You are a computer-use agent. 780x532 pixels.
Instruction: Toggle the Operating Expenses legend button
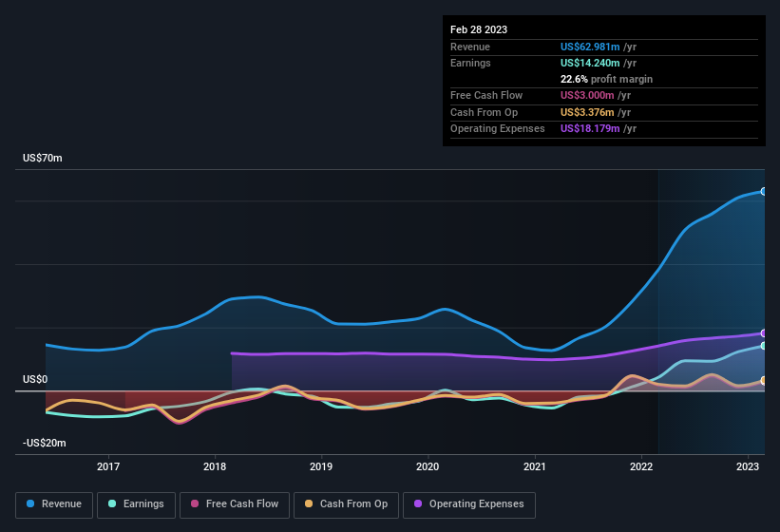[469, 504]
